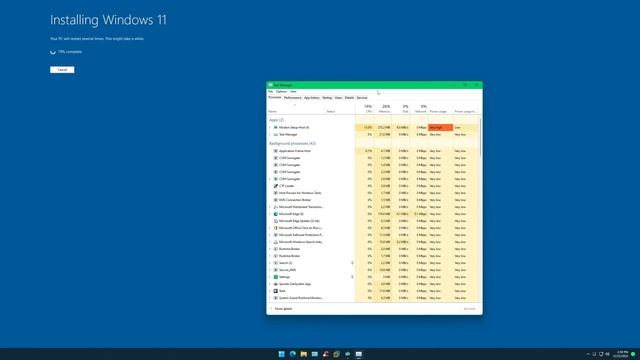Cancel the Windows 11 installation
The width and height of the screenshot is (640, 360).
[62, 70]
